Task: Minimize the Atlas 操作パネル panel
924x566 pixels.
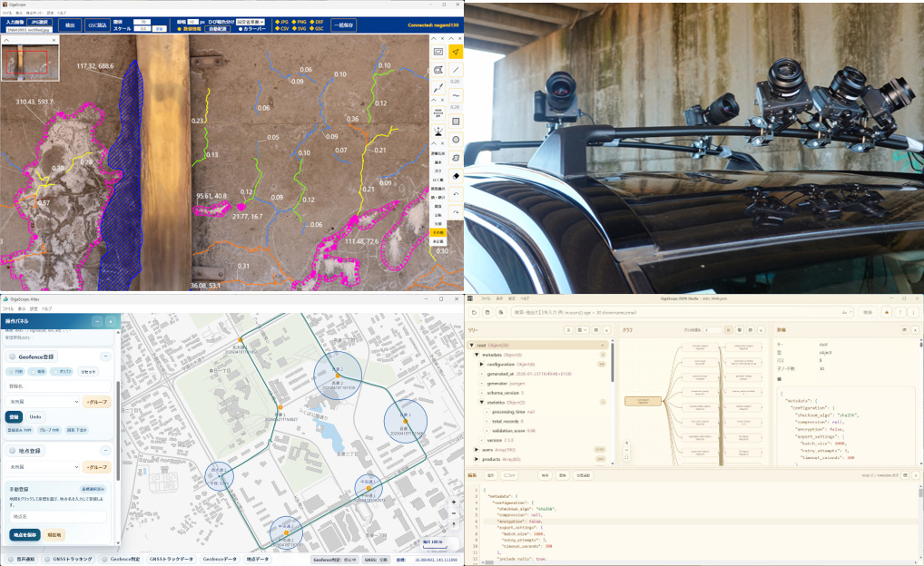Action: 97,322
